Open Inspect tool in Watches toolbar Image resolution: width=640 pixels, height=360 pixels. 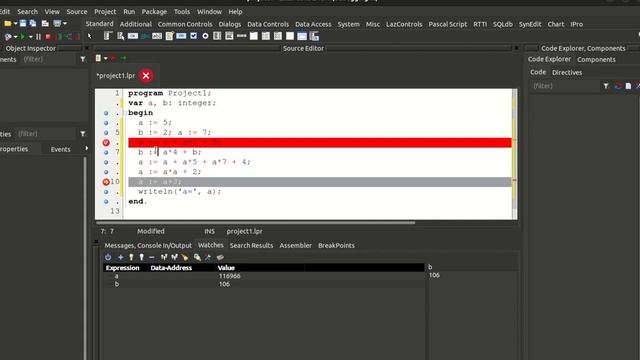coord(197,257)
